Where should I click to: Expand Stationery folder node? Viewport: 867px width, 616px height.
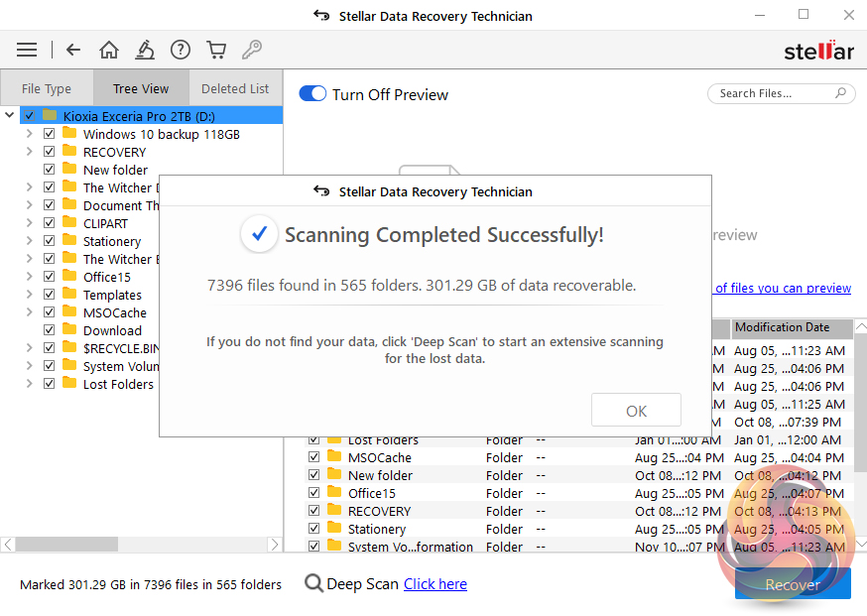click(x=30, y=240)
